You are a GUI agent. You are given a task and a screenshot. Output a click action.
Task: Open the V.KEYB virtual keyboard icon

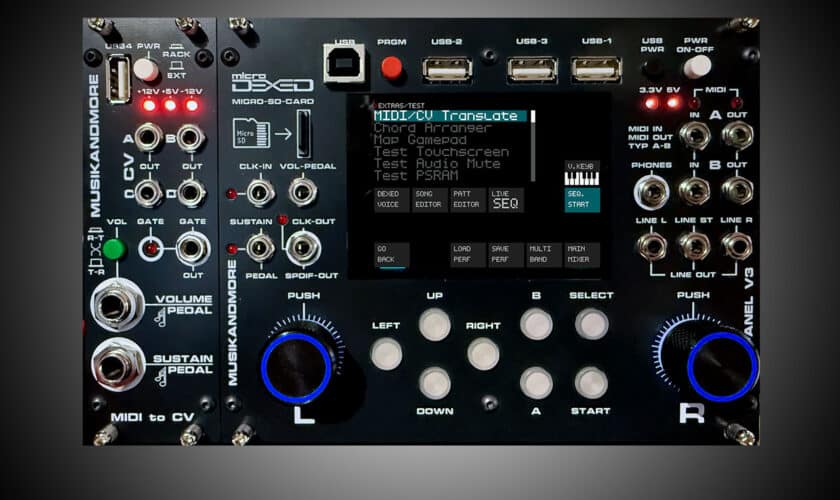click(x=582, y=173)
